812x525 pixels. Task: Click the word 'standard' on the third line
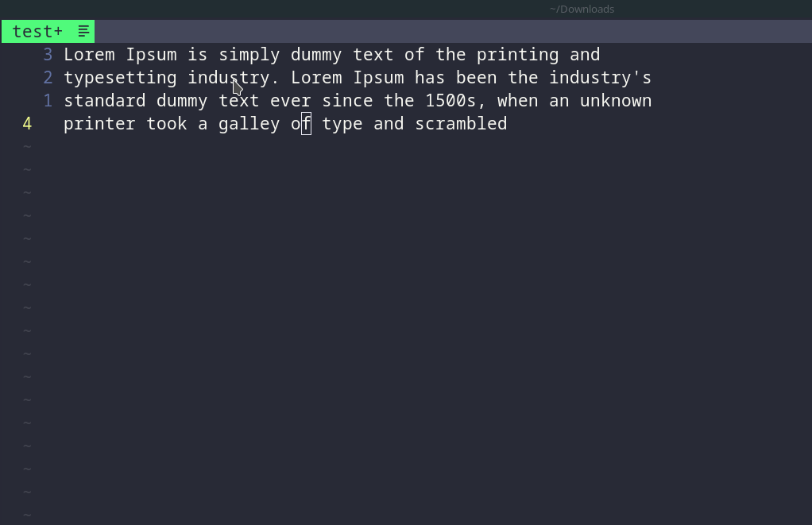click(x=104, y=100)
